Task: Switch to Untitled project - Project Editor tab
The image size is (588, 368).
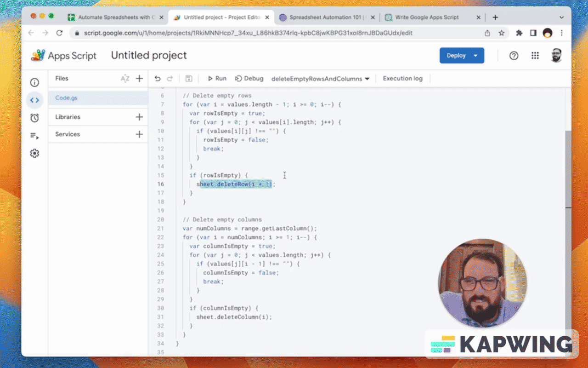Action: [x=221, y=17]
